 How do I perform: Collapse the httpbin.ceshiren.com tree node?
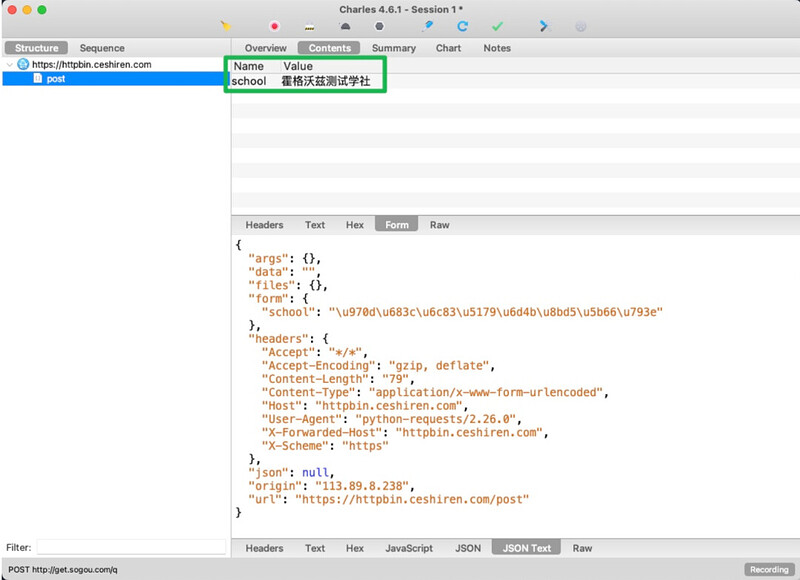coord(10,65)
